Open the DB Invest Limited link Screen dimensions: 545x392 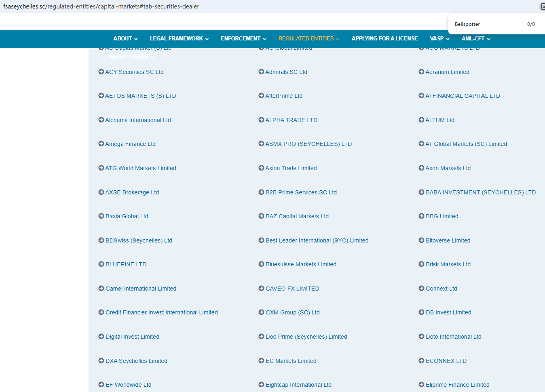coord(448,312)
